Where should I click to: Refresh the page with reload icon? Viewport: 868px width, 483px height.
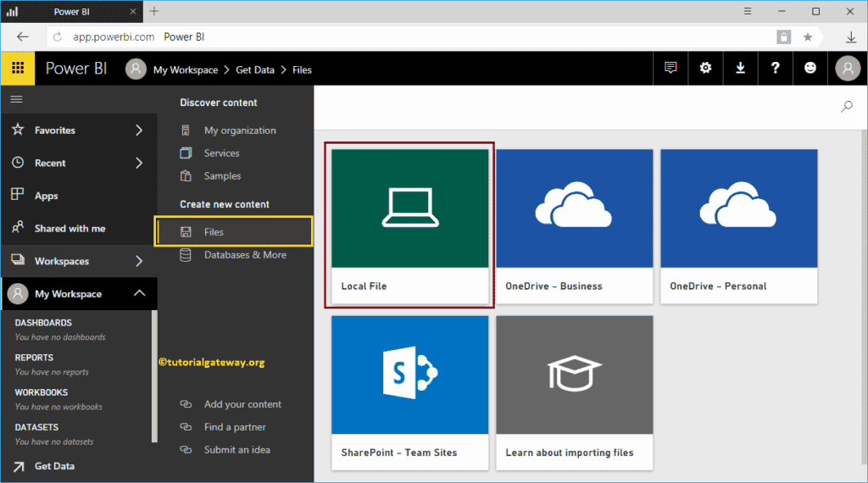tap(57, 36)
